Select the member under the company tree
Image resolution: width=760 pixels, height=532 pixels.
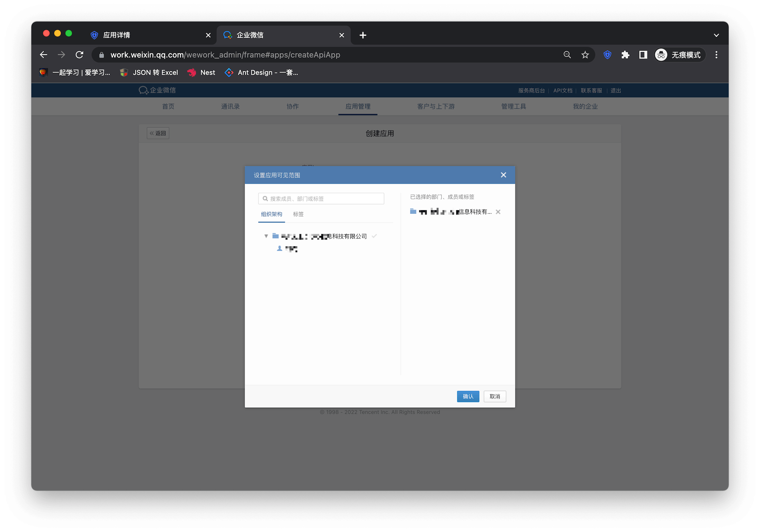[291, 249]
